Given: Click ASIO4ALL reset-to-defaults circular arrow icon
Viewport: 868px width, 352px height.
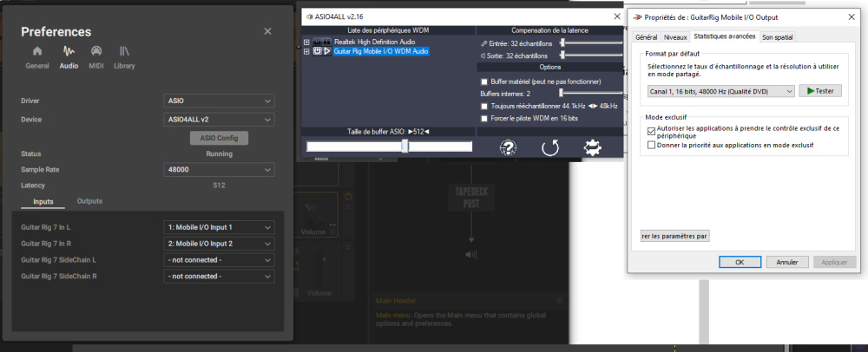Looking at the screenshot, I should click(550, 147).
